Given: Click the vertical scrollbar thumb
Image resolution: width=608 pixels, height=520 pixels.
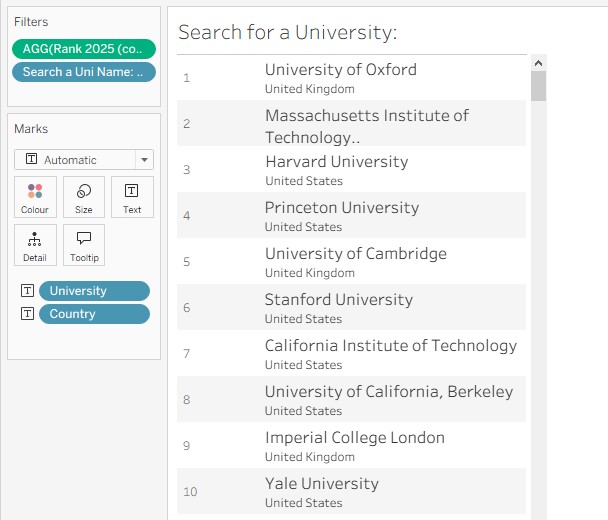Looking at the screenshot, I should [539, 86].
